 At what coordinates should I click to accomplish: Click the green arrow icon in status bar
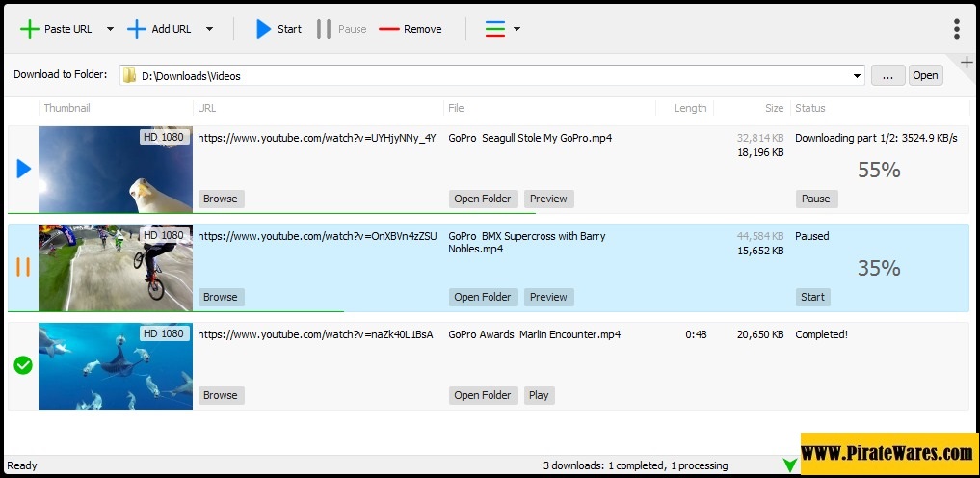coord(790,465)
